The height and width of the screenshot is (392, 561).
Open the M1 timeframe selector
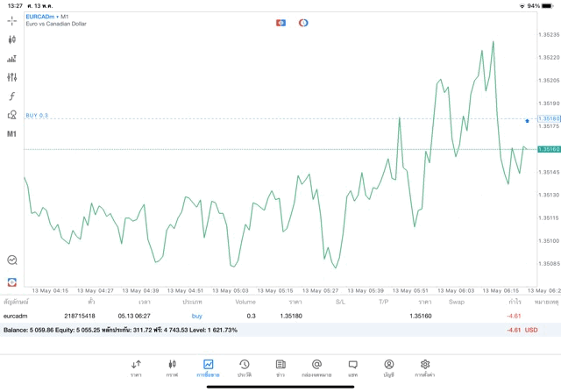(x=12, y=134)
